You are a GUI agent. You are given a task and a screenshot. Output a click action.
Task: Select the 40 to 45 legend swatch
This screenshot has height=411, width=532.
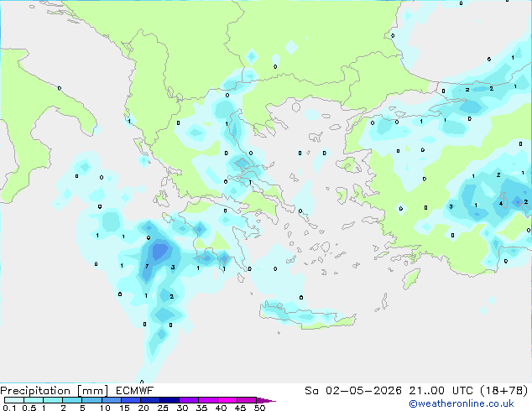click(x=227, y=400)
